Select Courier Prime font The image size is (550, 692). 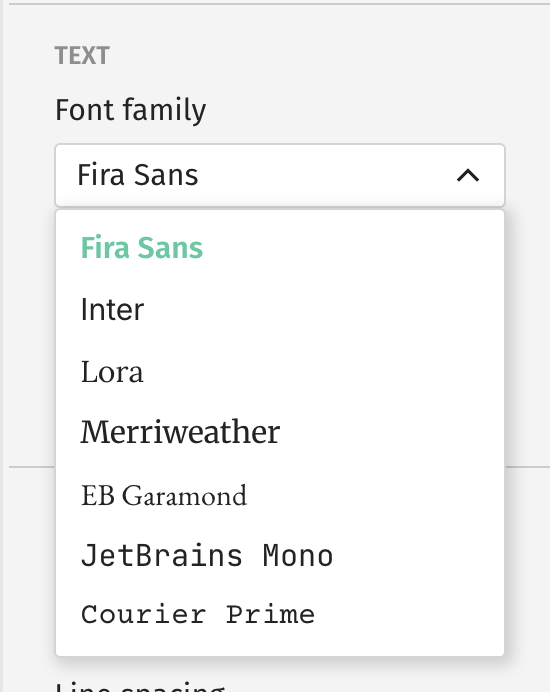pyautogui.click(x=280, y=615)
